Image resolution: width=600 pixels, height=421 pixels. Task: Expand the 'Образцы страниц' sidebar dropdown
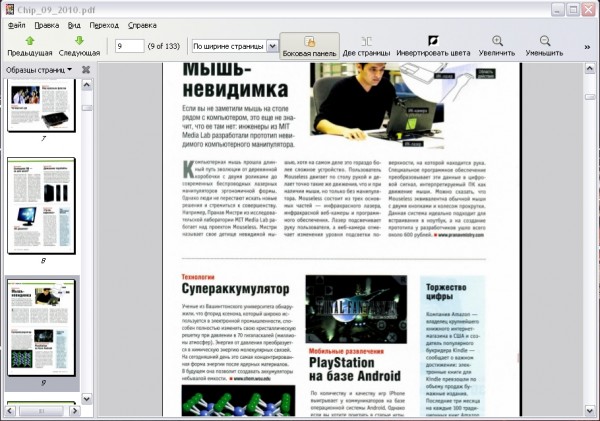[x=39, y=70]
